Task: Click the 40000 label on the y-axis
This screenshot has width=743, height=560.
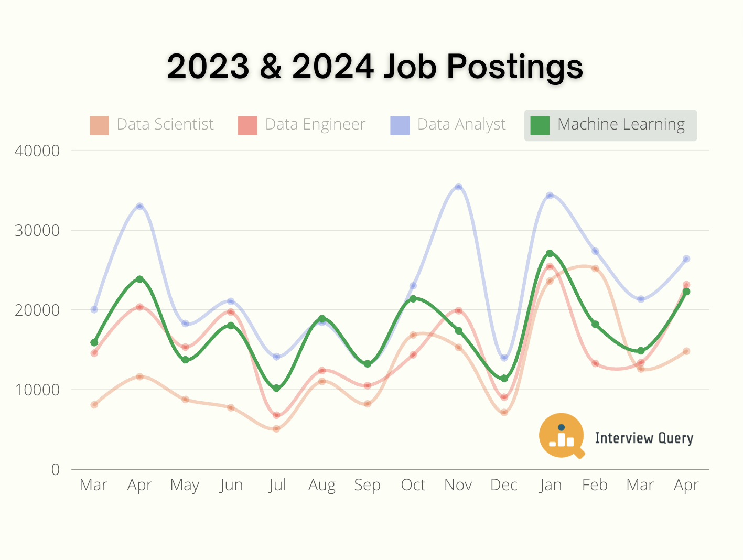Action: tap(37, 151)
